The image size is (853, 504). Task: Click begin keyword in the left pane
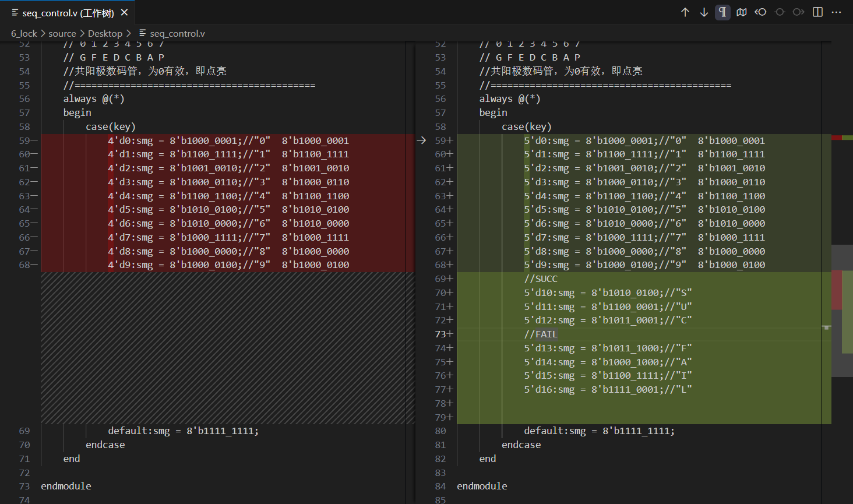(77, 113)
